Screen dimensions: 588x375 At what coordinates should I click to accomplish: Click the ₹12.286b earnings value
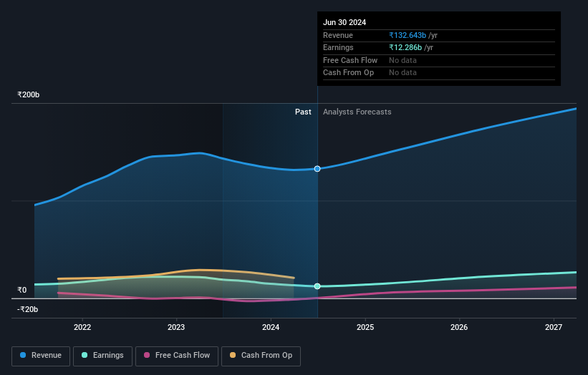tap(405, 47)
